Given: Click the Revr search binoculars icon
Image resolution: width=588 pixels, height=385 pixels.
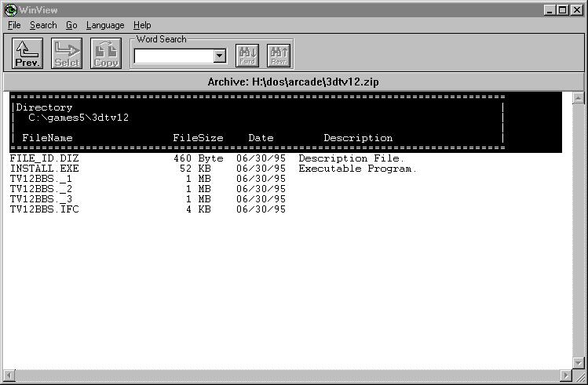Looking at the screenshot, I should (279, 55).
